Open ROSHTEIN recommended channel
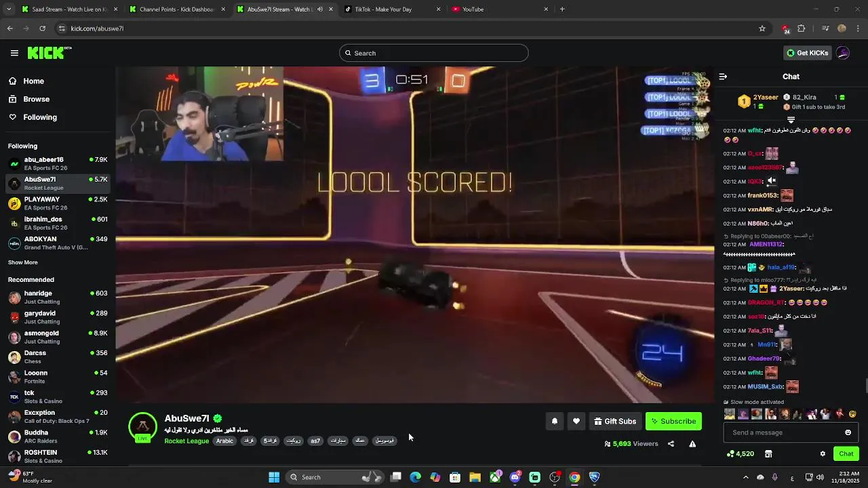 58,456
